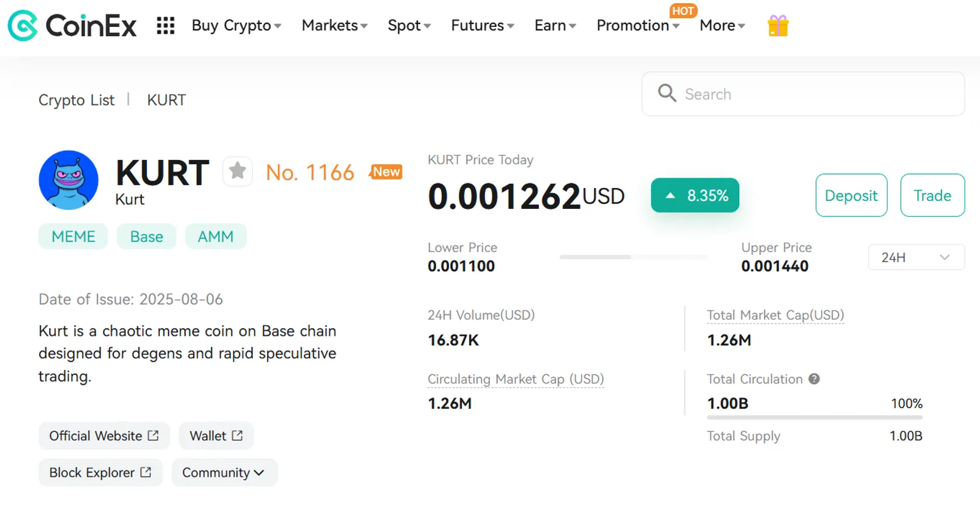Click the Total Circulation progress bar

coord(815,417)
